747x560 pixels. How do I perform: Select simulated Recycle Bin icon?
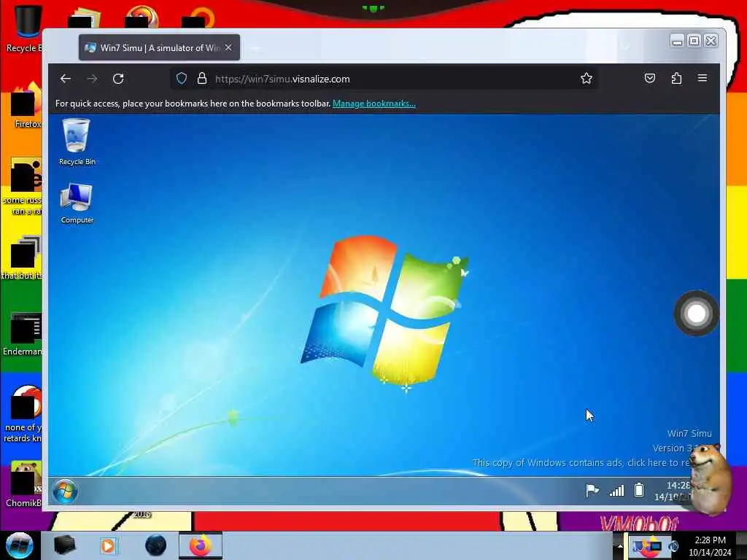[x=77, y=142]
